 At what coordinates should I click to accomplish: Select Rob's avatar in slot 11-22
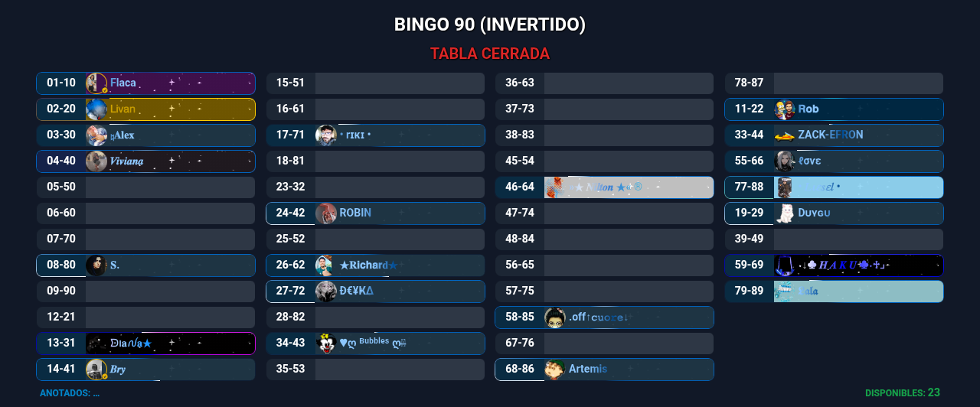click(785, 109)
